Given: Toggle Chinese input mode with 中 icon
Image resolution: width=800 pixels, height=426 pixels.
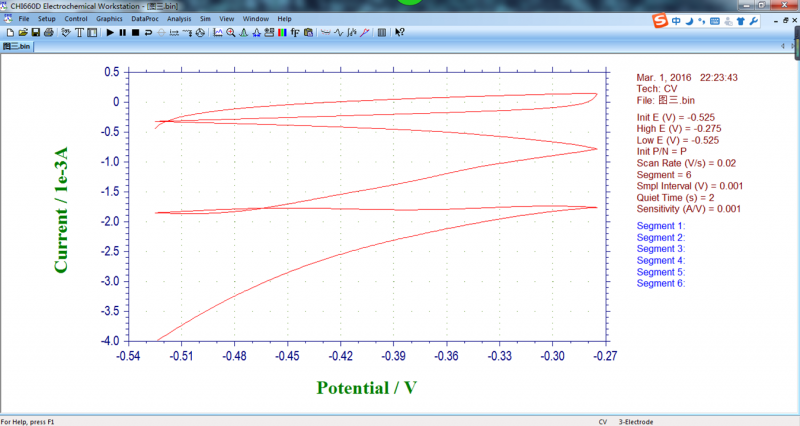Looking at the screenshot, I should click(676, 21).
